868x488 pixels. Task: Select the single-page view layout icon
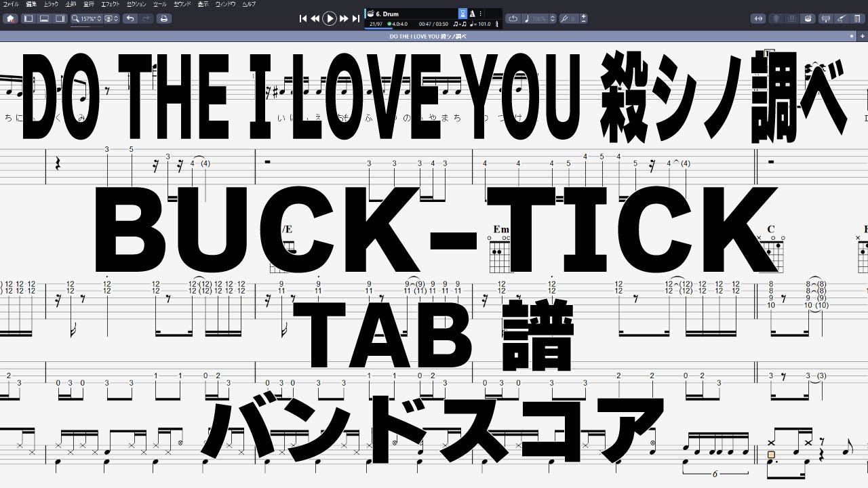[28, 18]
